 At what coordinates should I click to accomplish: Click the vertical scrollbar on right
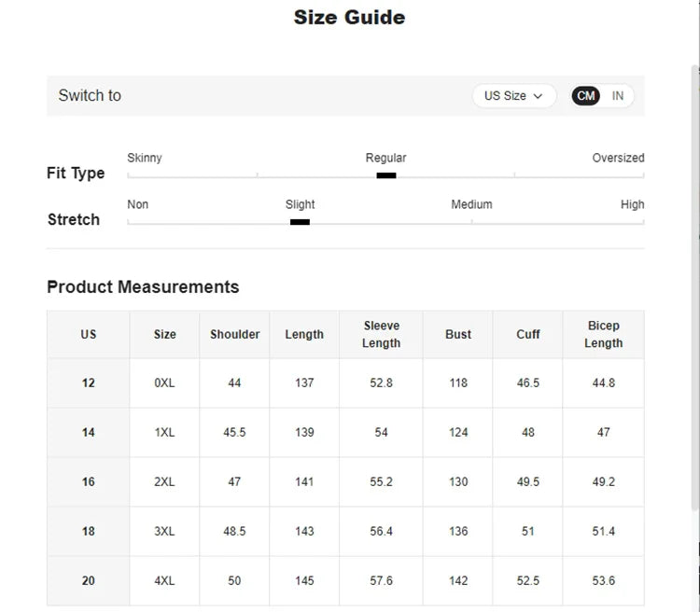coord(694,280)
